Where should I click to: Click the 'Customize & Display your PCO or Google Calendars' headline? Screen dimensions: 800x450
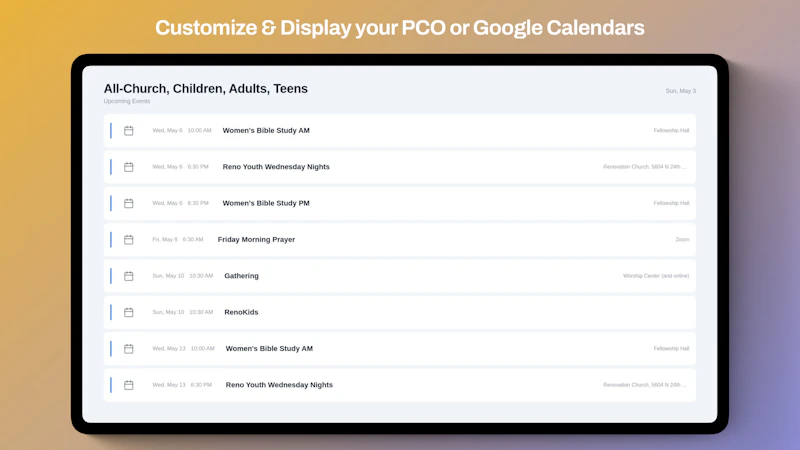click(x=400, y=28)
